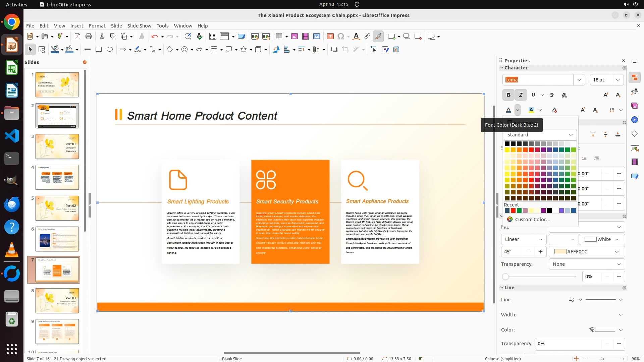Toggle Underline formatting button
The width and height of the screenshot is (644, 362).
[533, 95]
